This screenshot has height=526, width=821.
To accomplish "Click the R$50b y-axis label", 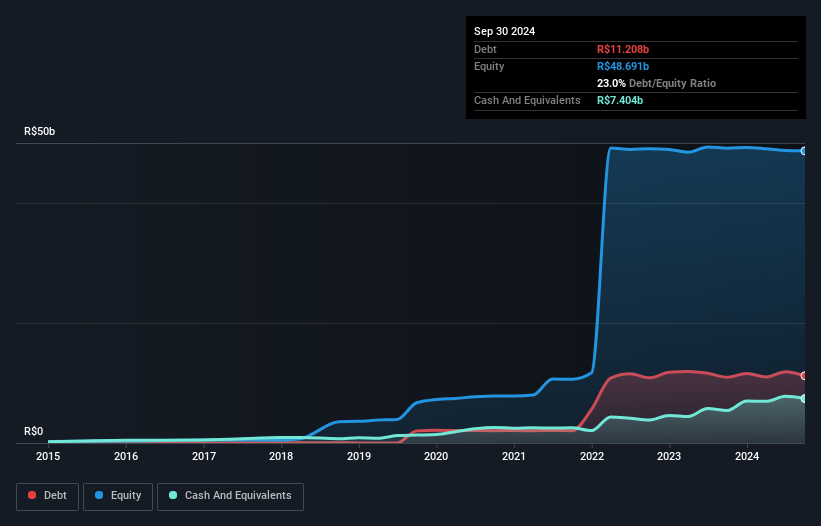I will point(39,131).
